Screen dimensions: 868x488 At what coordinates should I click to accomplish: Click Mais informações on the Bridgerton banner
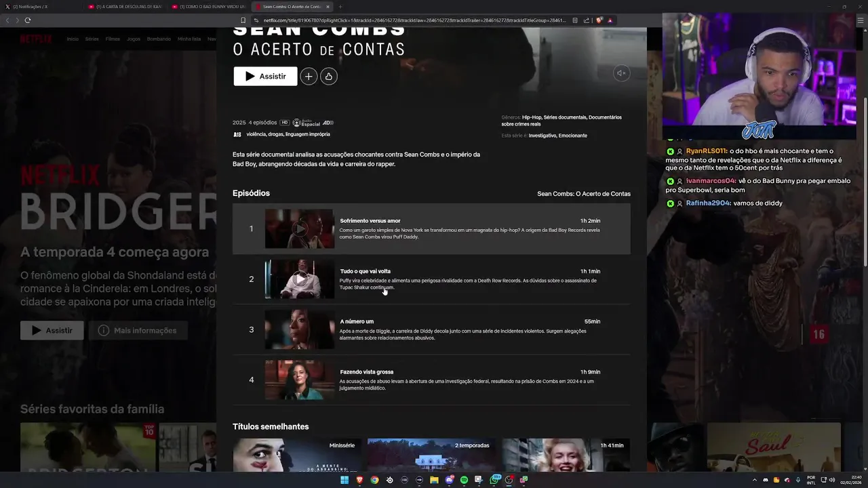point(138,330)
